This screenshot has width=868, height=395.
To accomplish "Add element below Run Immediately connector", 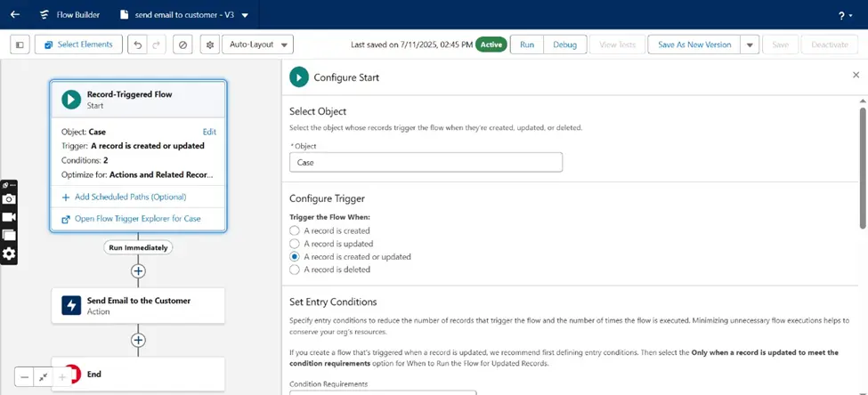I will [138, 271].
